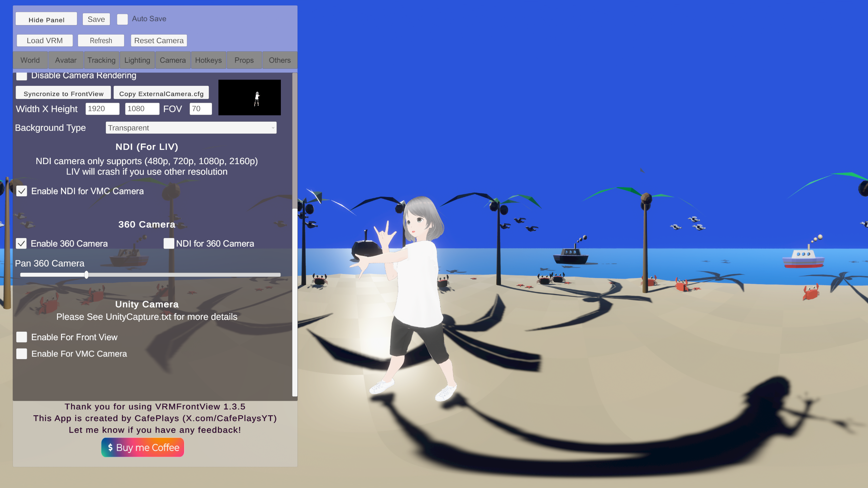868x488 pixels.
Task: Click the Pan 360 Camera slider handle
Action: tap(86, 275)
